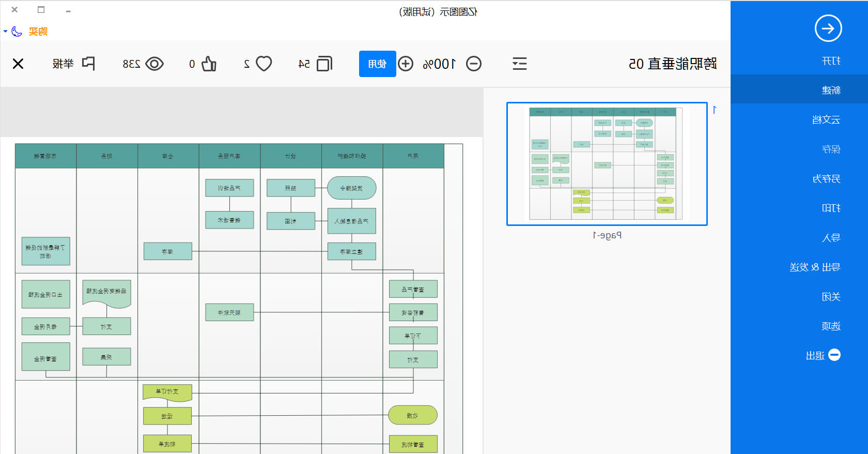Click the 用户 swimlane header

[x=413, y=156]
